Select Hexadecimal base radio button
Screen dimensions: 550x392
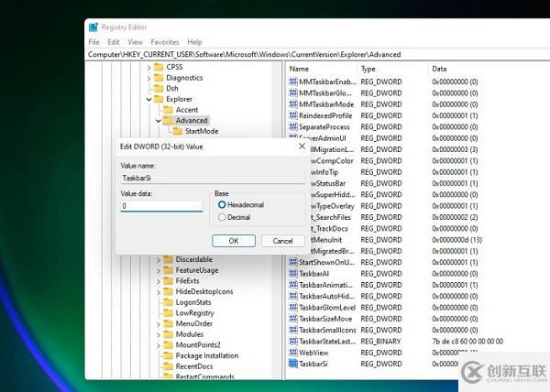click(222, 205)
